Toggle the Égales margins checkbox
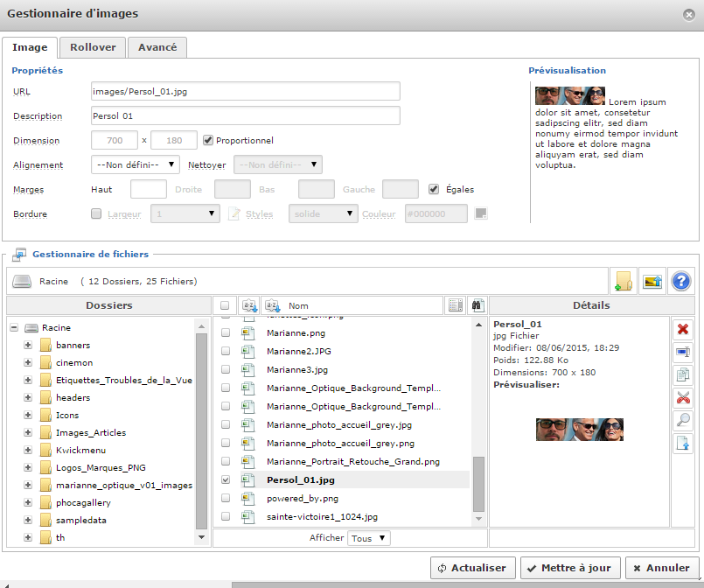The width and height of the screenshot is (704, 588). (x=434, y=189)
